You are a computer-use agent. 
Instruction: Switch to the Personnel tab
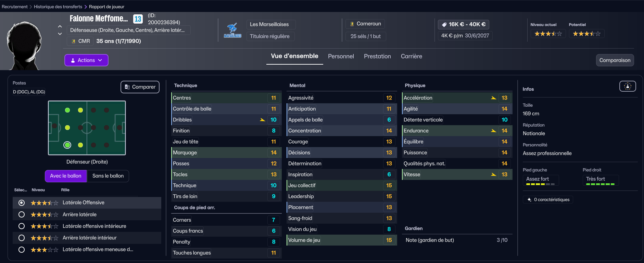tap(341, 56)
